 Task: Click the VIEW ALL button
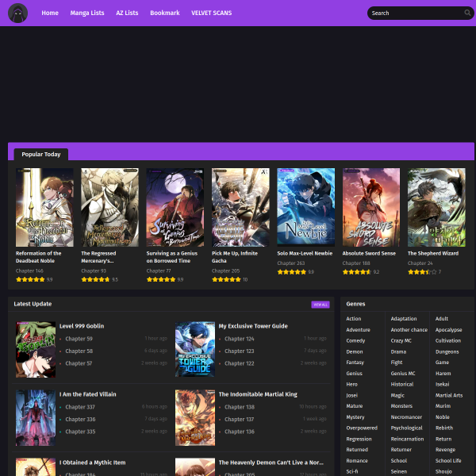click(x=321, y=305)
